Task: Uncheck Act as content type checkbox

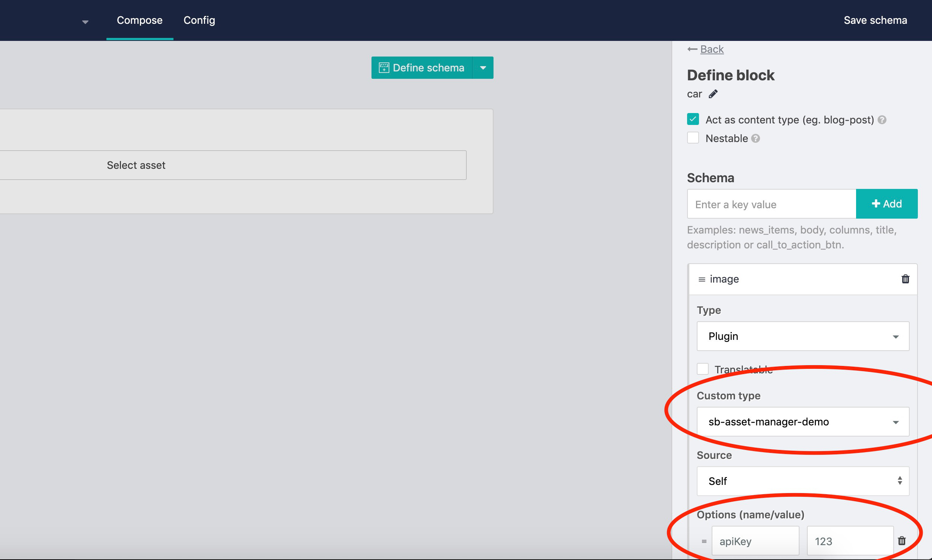Action: click(x=693, y=119)
